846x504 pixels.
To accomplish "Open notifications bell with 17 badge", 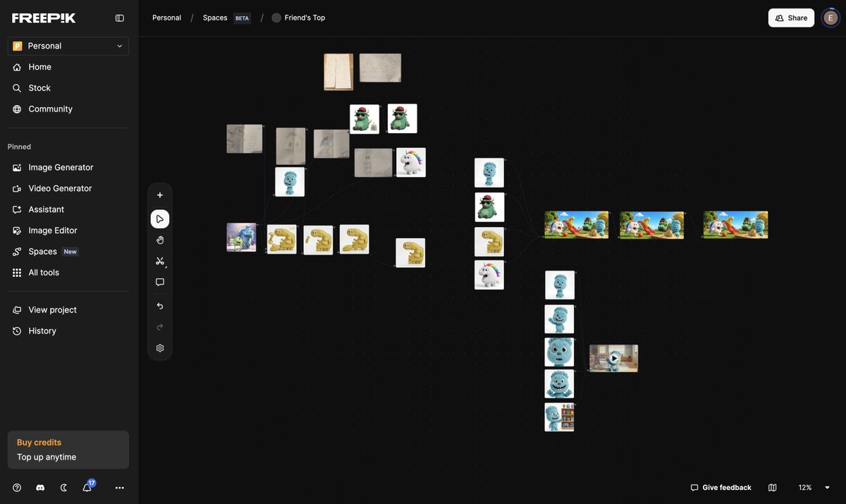I will click(x=87, y=487).
